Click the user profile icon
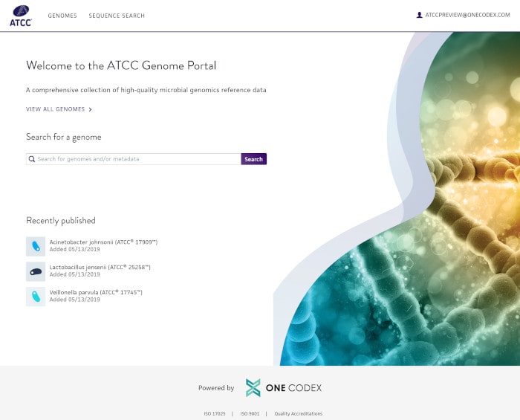The width and height of the screenshot is (520, 420). click(x=419, y=15)
